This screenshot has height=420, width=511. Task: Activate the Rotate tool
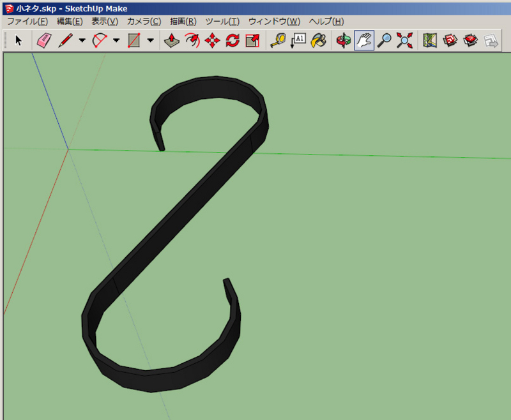233,40
